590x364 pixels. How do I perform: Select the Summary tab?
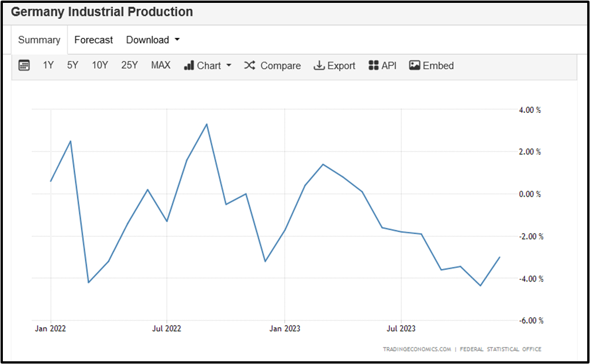click(38, 40)
